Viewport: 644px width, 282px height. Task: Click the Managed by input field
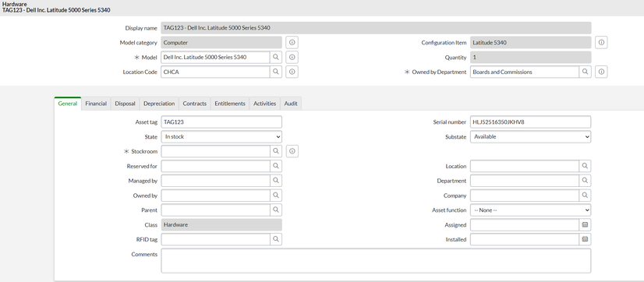216,181
